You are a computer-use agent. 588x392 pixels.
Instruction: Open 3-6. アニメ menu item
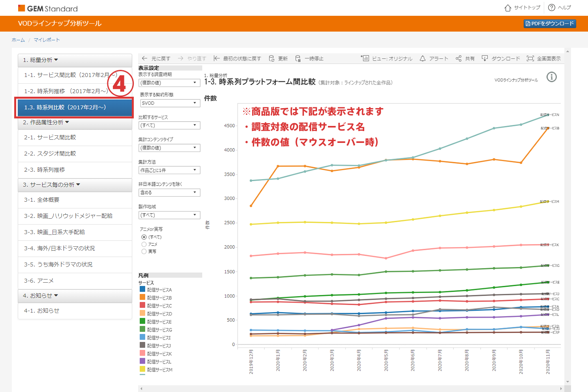coord(75,281)
